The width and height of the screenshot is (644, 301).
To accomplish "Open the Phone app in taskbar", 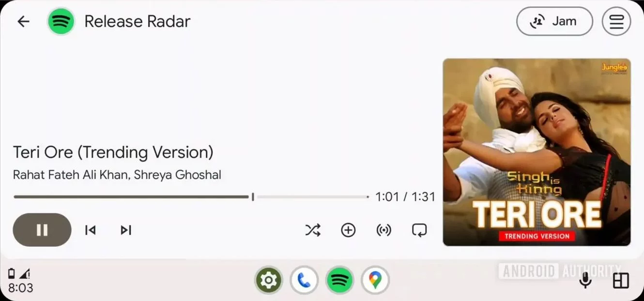I will 304,280.
